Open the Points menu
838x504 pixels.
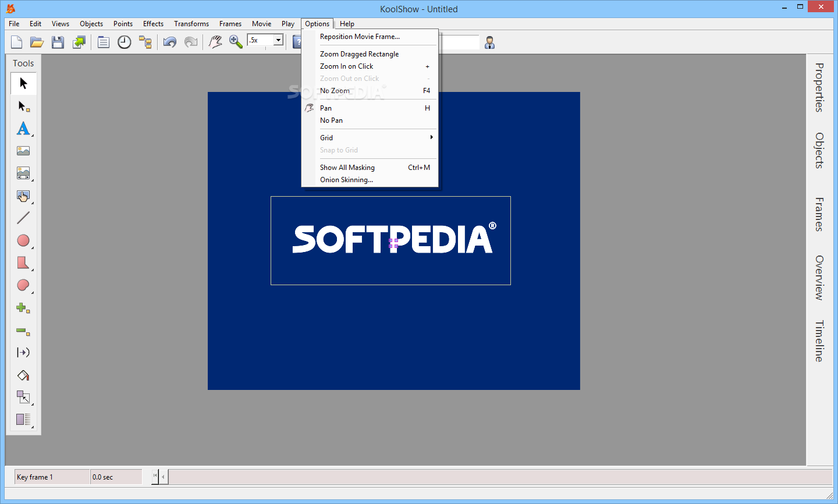pyautogui.click(x=123, y=24)
